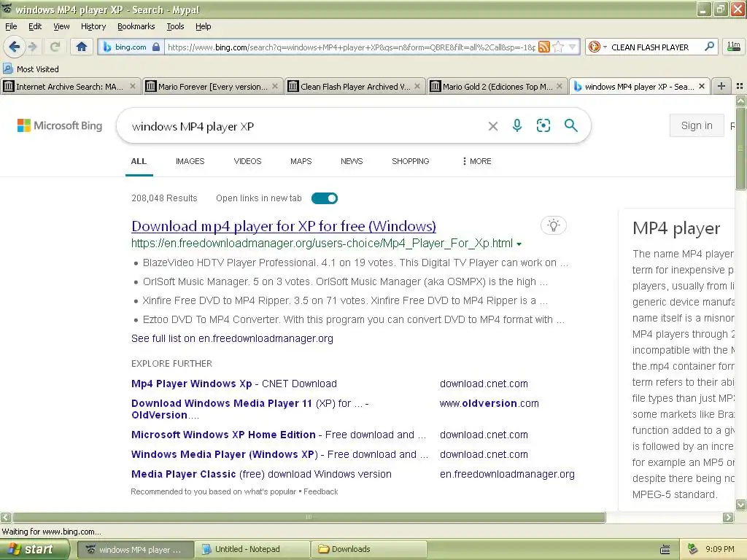This screenshot has height=560, width=747.
Task: Close the Mario Forever tab
Action: click(275, 86)
